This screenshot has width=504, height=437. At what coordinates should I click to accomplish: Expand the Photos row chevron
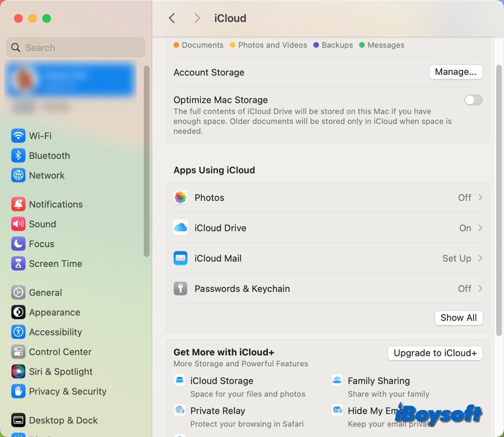(x=480, y=198)
